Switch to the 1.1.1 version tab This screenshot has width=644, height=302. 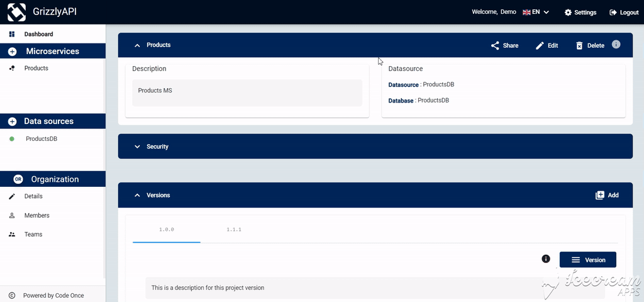click(x=234, y=230)
